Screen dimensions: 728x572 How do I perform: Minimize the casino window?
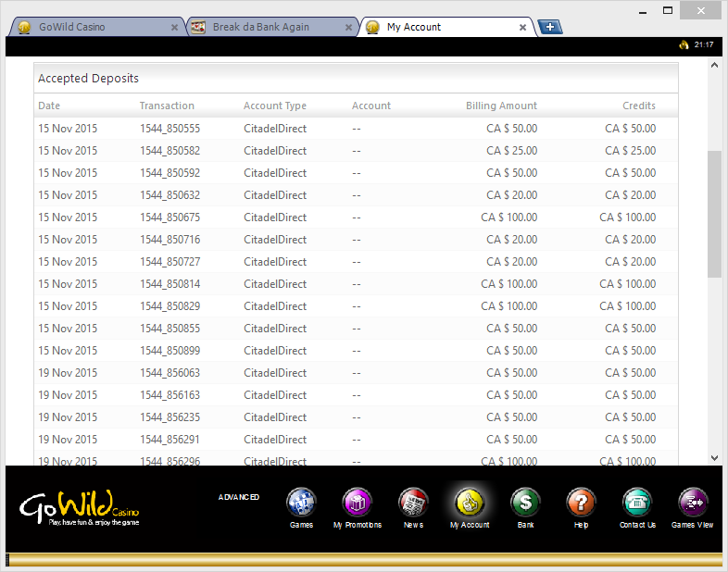643,11
